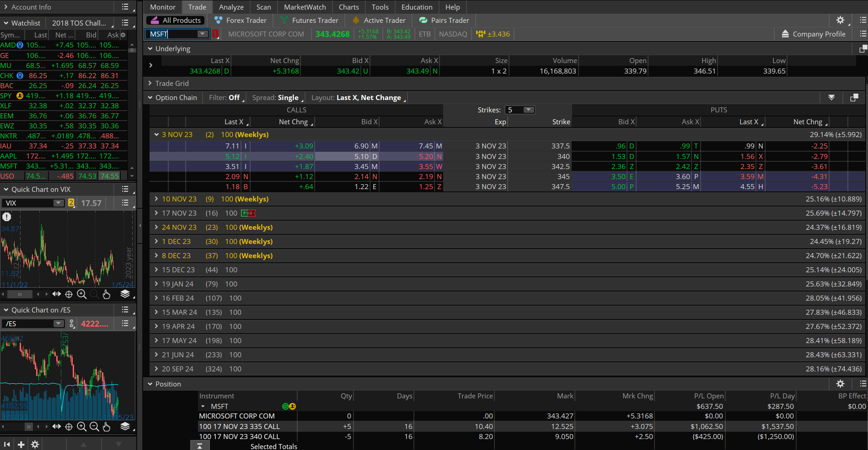Collapse the Underlying section
Viewport: 868px width, 450px height.
[150, 48]
